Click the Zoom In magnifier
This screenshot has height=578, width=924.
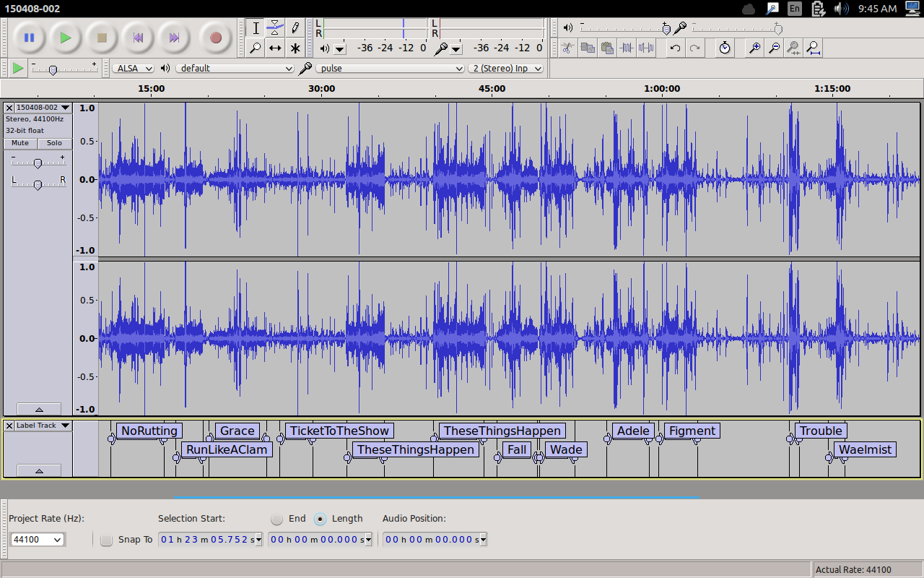[754, 48]
